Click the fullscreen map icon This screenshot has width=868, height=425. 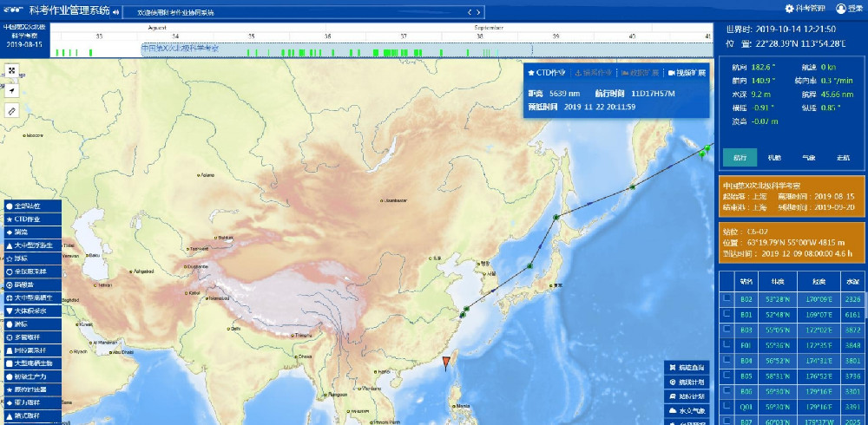pyautogui.click(x=12, y=70)
